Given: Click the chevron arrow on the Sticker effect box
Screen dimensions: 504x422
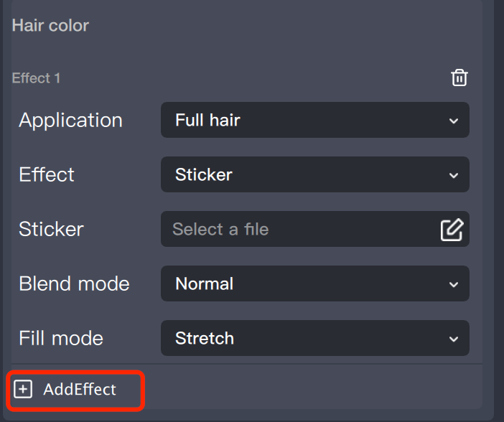Looking at the screenshot, I should [x=453, y=175].
